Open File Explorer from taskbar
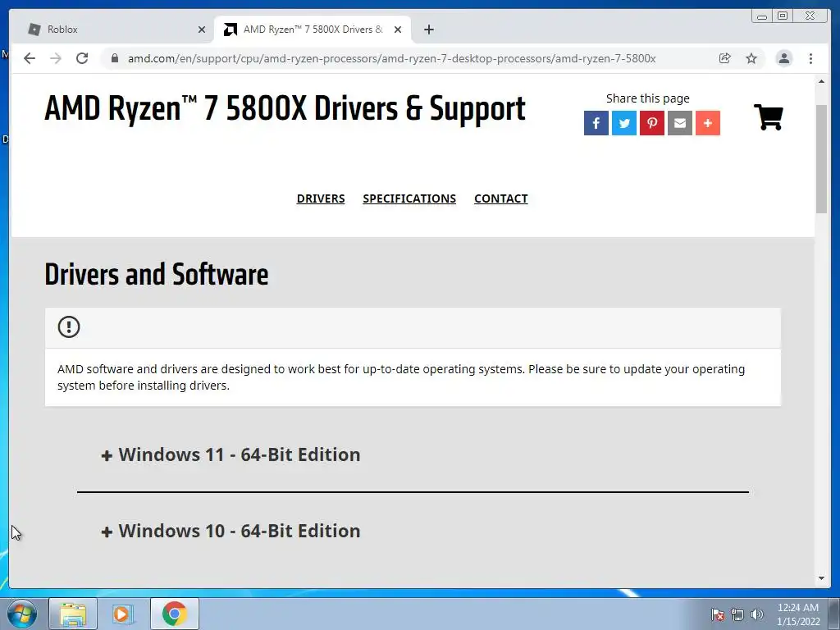 tap(73, 614)
